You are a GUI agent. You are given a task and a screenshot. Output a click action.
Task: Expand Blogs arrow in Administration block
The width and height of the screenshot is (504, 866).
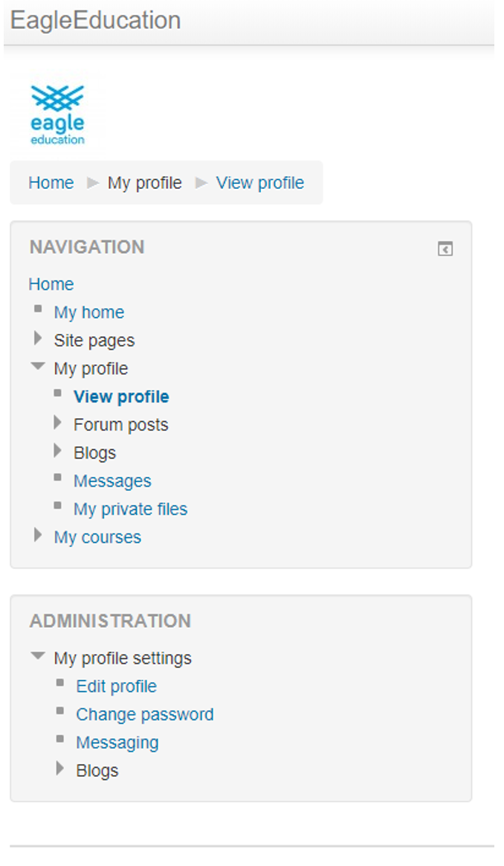pyautogui.click(x=60, y=769)
